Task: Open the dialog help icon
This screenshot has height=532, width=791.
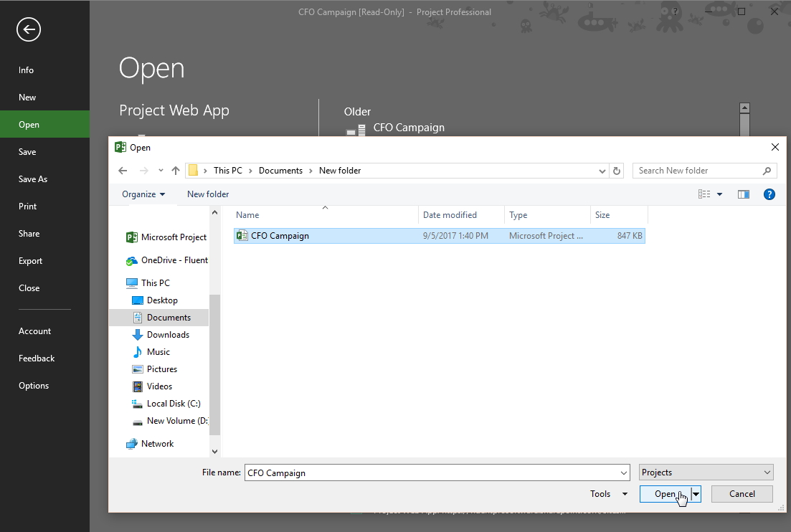Action: pos(769,194)
